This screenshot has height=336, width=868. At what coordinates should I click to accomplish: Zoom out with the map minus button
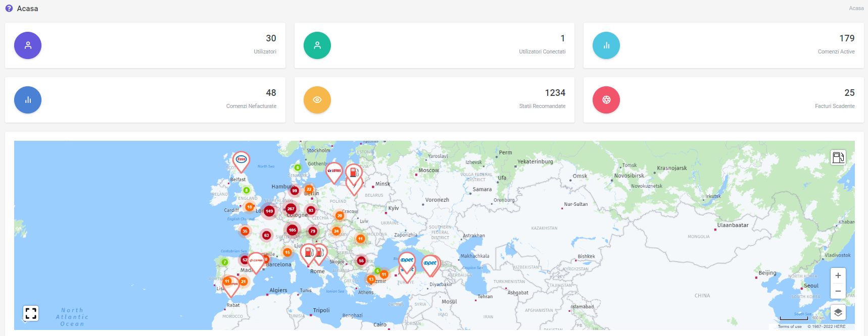pos(838,291)
